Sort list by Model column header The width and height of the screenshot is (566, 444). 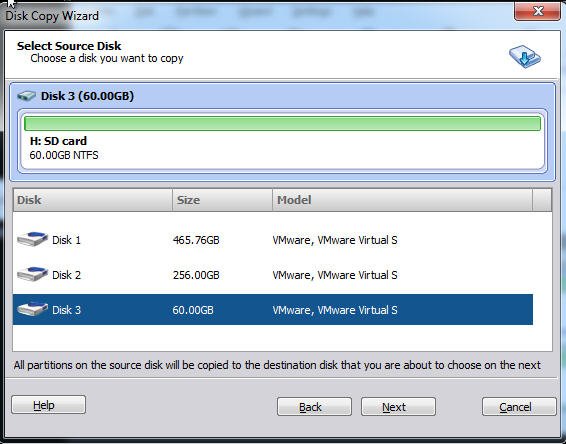coord(402,200)
